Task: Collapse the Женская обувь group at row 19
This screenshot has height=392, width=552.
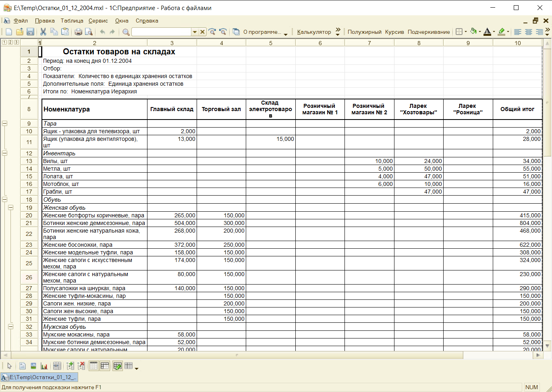Action: tap(11, 208)
